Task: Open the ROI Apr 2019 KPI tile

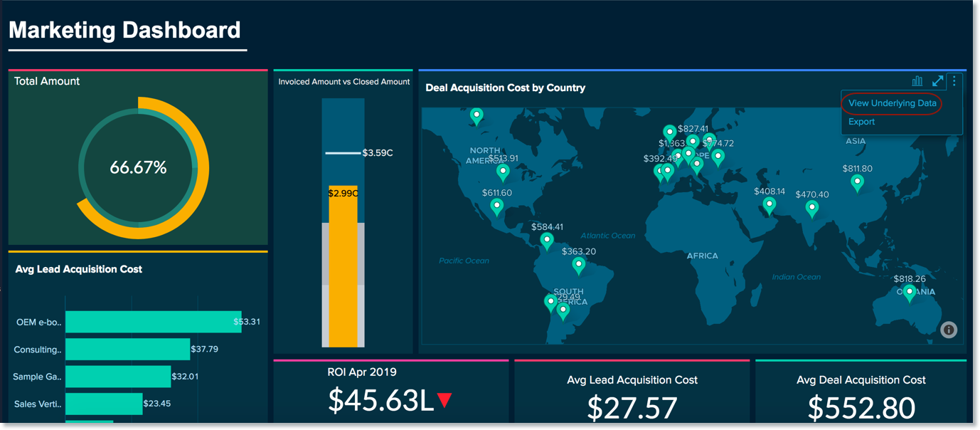Action: click(x=390, y=390)
